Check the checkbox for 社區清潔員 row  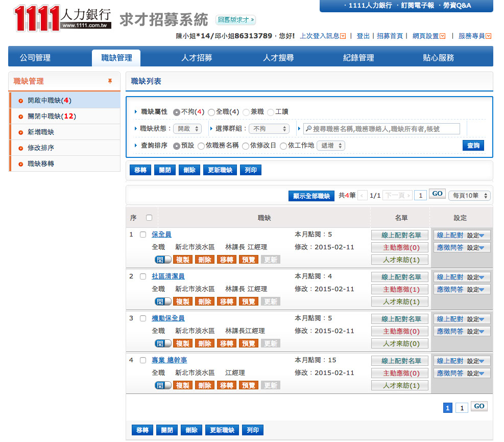143,276
